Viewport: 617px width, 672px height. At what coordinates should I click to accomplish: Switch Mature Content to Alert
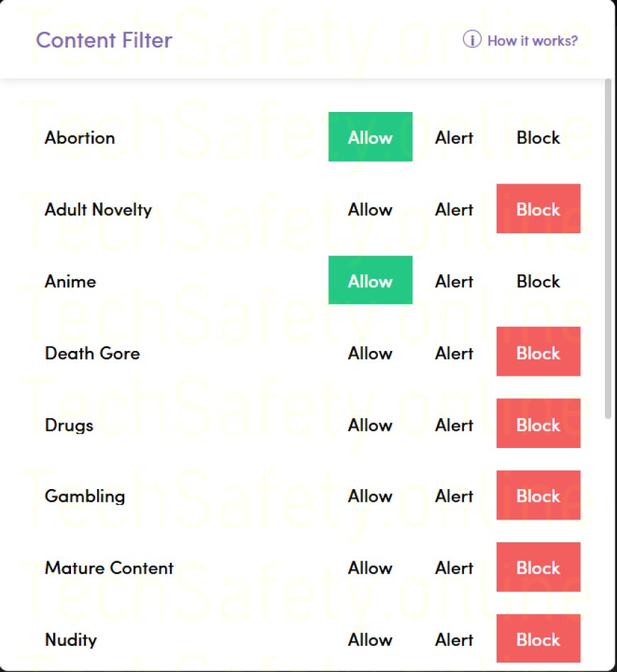click(454, 568)
